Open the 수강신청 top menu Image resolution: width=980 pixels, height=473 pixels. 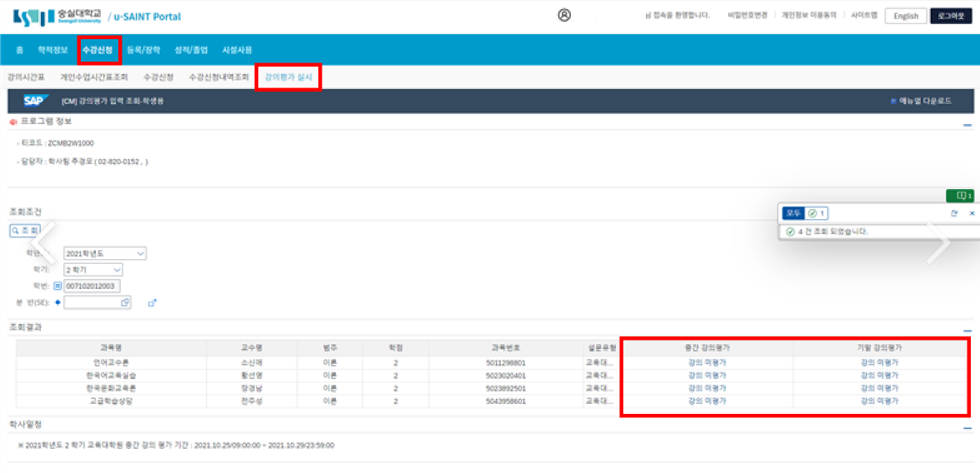pyautogui.click(x=97, y=50)
